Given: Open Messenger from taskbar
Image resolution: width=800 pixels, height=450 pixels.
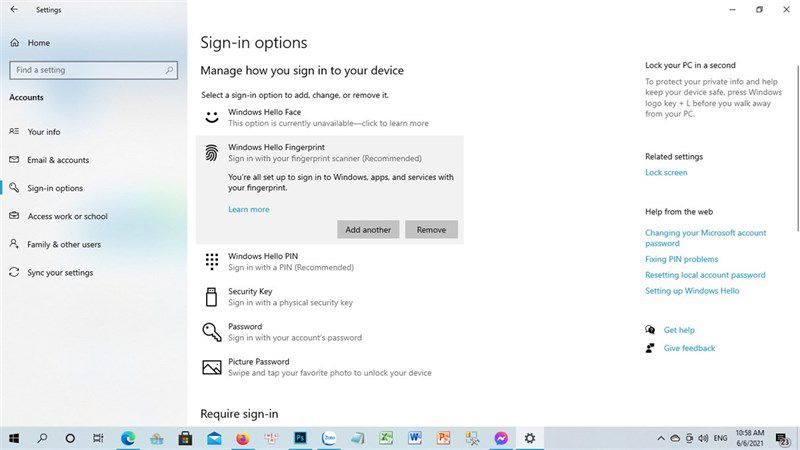Looking at the screenshot, I should coord(501,438).
